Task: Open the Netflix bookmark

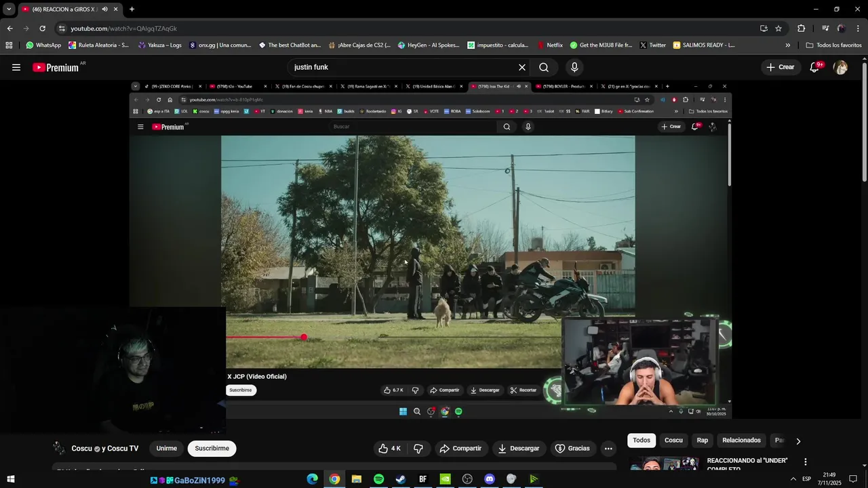Action: (549, 45)
